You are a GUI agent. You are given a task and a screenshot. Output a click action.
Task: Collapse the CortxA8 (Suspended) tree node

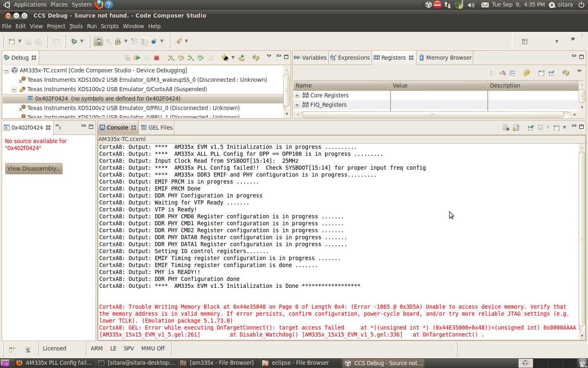(x=14, y=89)
